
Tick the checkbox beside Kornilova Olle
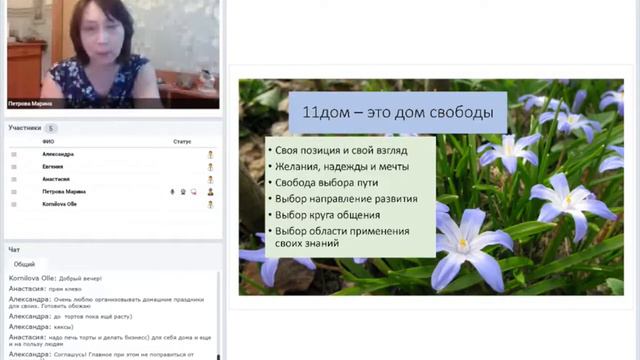14,204
